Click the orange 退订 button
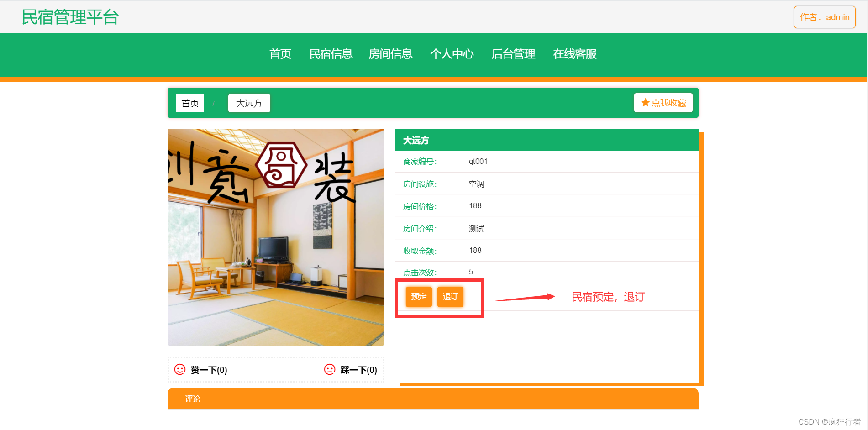The height and width of the screenshot is (430, 868). tap(450, 297)
